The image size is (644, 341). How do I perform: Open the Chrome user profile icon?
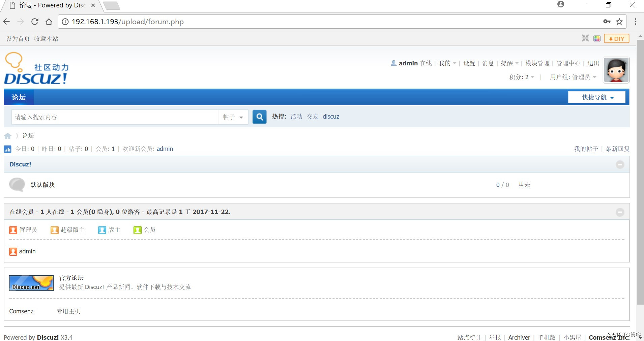pyautogui.click(x=561, y=4)
